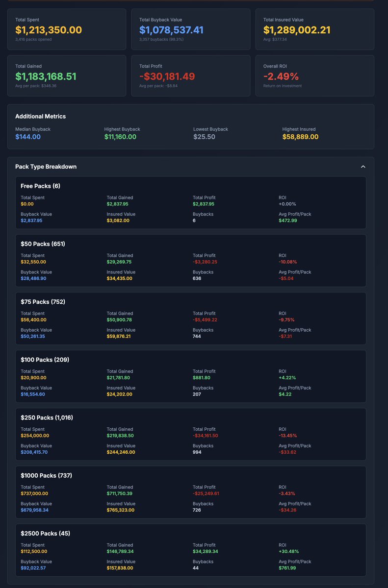Click $50 Packs total spent $32,550.00
The width and height of the screenshot is (388, 588).
pos(33,262)
